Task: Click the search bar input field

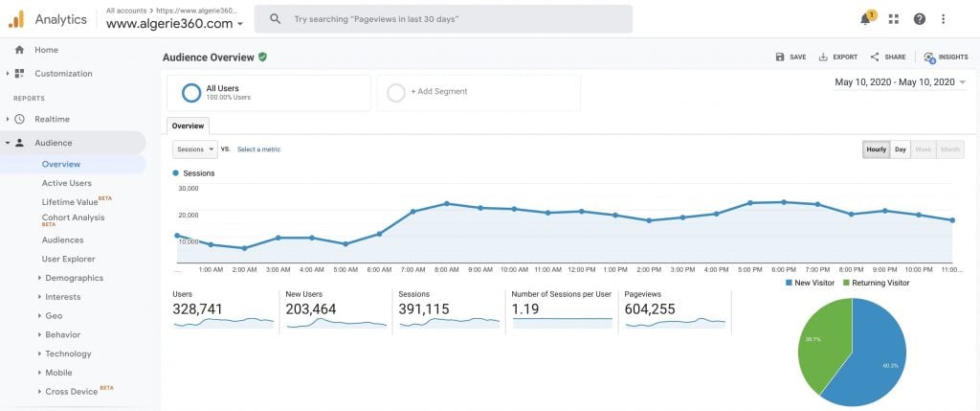Action: click(x=450, y=19)
